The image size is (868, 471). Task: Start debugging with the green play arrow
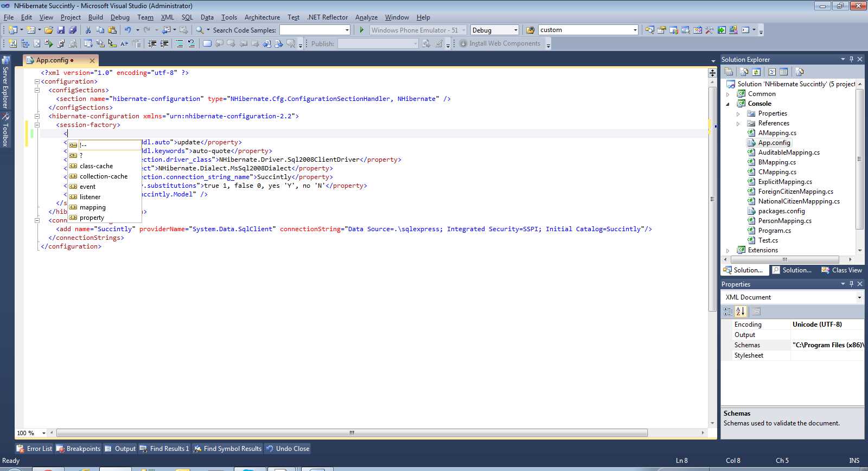[x=362, y=30]
